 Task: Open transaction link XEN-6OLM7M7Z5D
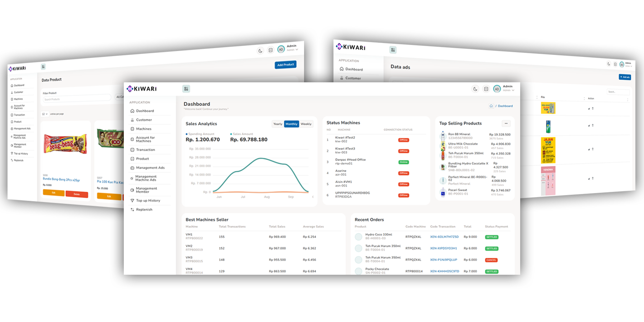pos(444,237)
